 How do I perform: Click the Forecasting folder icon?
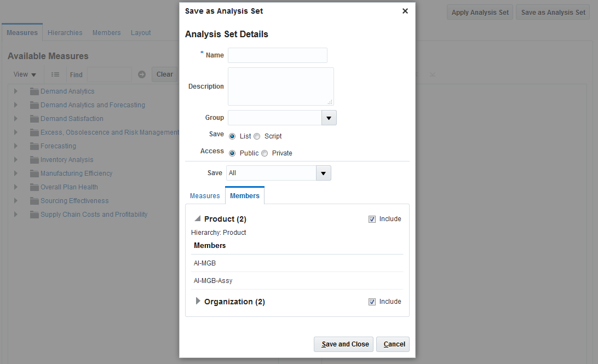click(x=34, y=146)
